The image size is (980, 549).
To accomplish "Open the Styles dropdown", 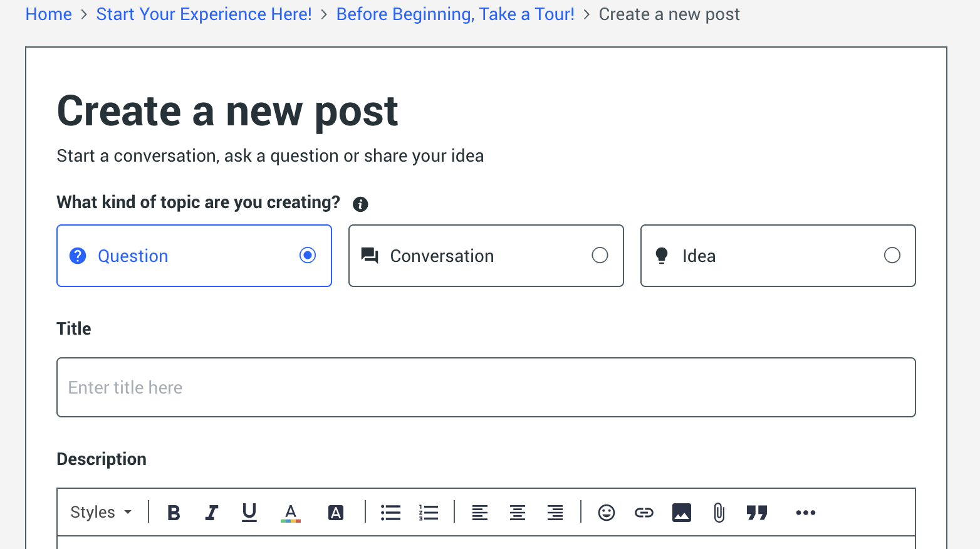I will (x=101, y=512).
